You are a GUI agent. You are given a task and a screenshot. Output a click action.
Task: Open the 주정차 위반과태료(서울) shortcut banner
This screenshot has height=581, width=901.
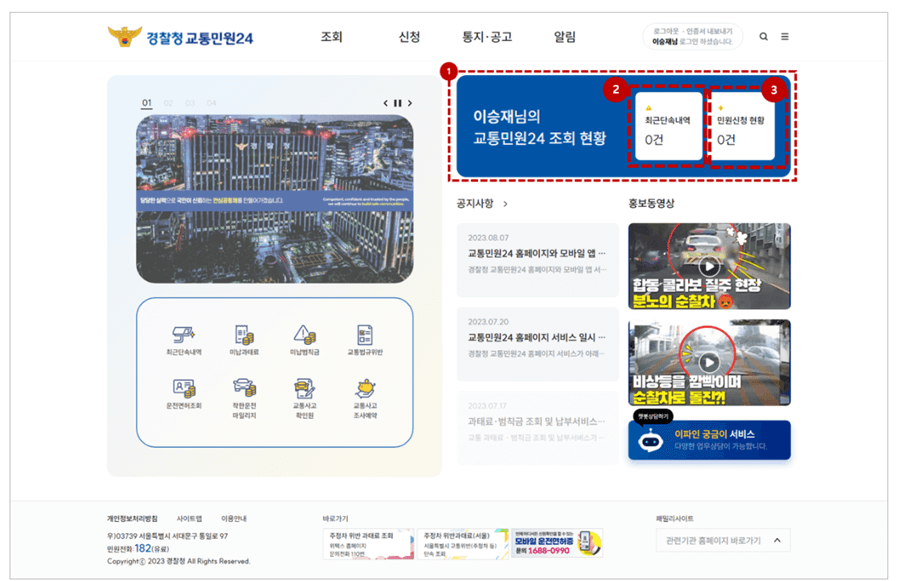[463, 544]
